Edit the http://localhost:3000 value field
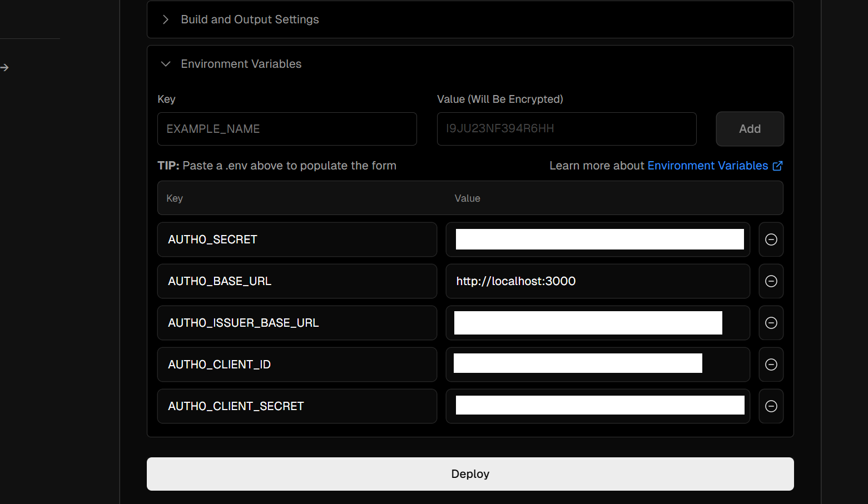 598,281
